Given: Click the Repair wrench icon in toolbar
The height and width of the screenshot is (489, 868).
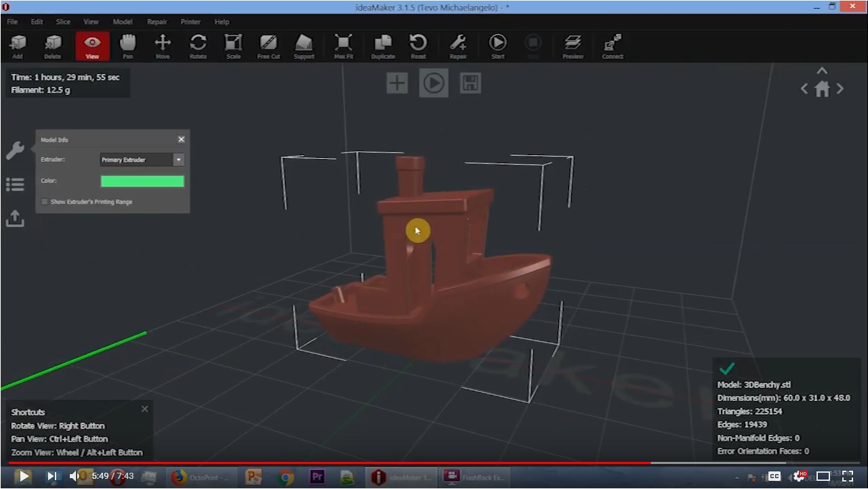Looking at the screenshot, I should [458, 46].
